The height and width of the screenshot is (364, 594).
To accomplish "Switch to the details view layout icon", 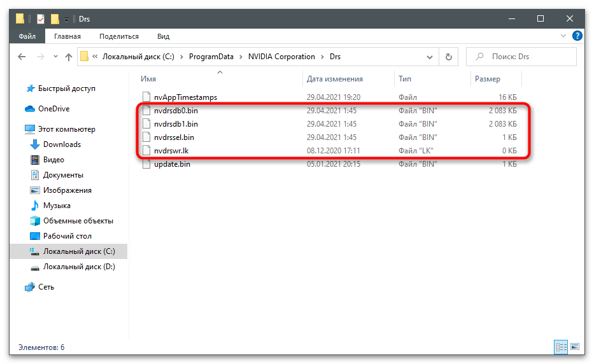I will click(562, 347).
